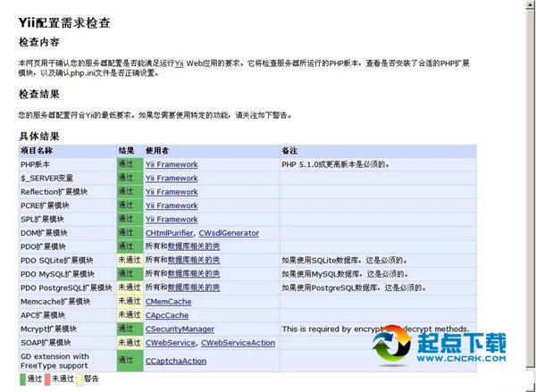This screenshot has width=536, height=392.
Task: Open Yii Framework link in PCRE扩展模块 row
Action: coord(172,205)
